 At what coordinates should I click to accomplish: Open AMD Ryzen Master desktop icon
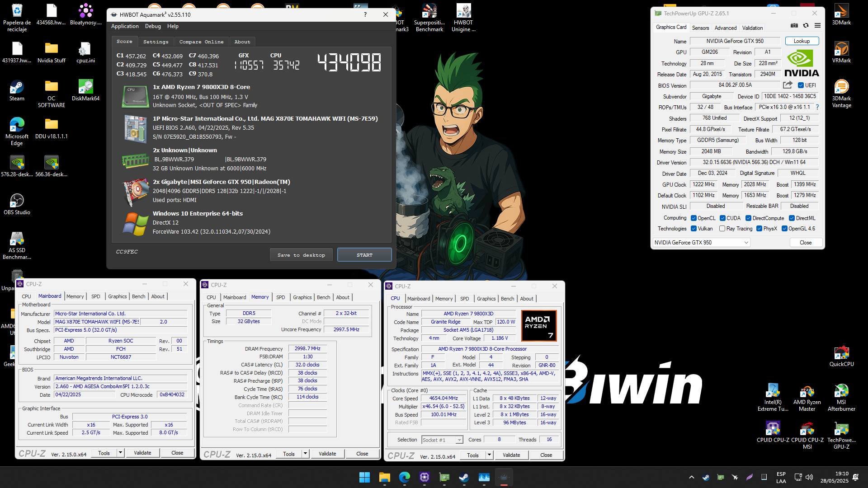(807, 398)
